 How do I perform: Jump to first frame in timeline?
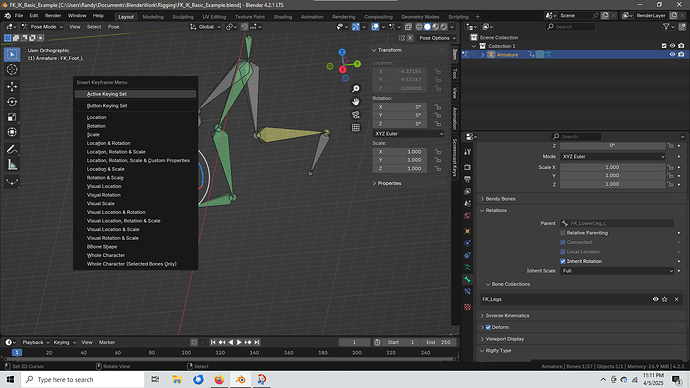click(x=213, y=342)
